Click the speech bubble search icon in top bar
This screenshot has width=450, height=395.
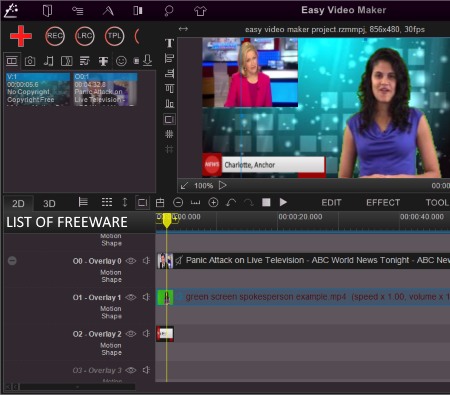(x=169, y=11)
